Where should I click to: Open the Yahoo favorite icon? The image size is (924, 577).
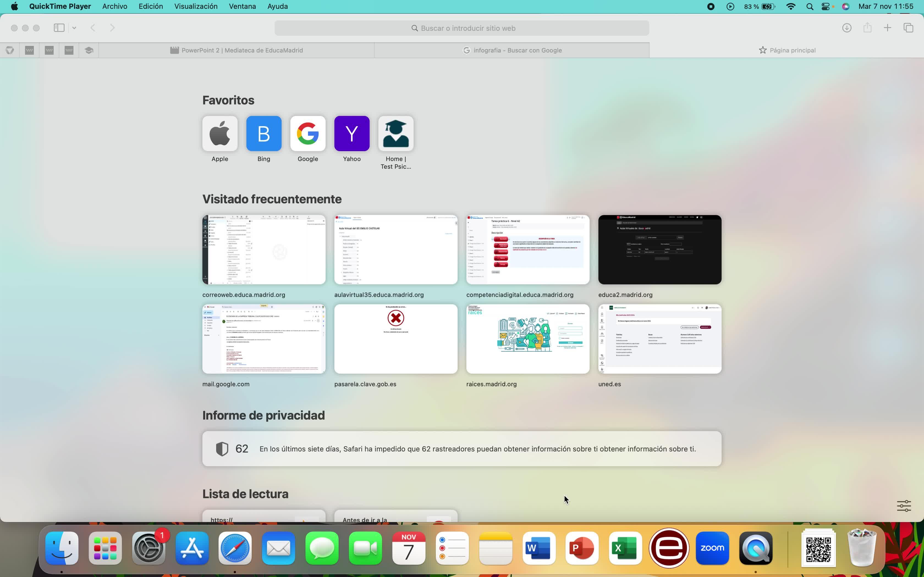(352, 134)
